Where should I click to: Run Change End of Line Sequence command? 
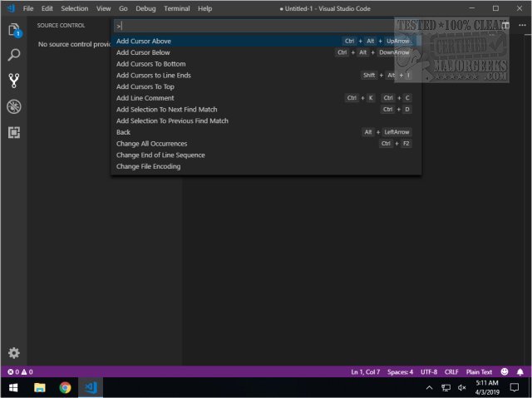(x=266, y=155)
